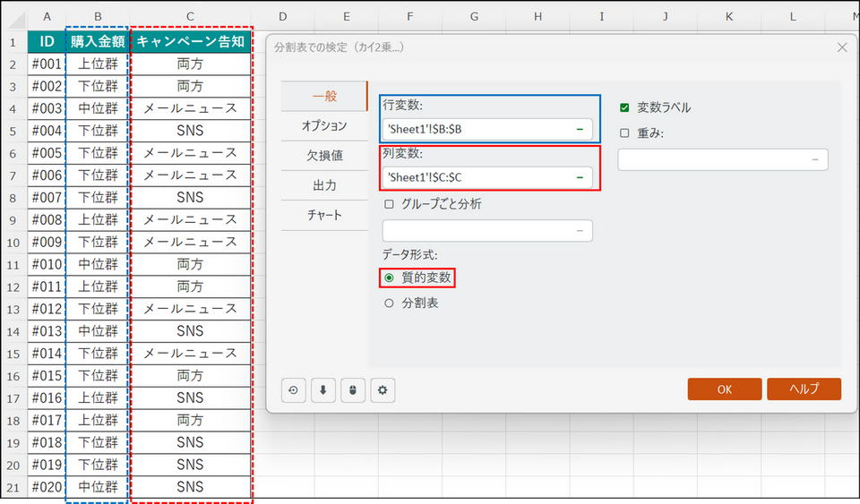Screen dimensions: 860x504
Task: Click the mouse icon button in dialog
Action: click(353, 390)
